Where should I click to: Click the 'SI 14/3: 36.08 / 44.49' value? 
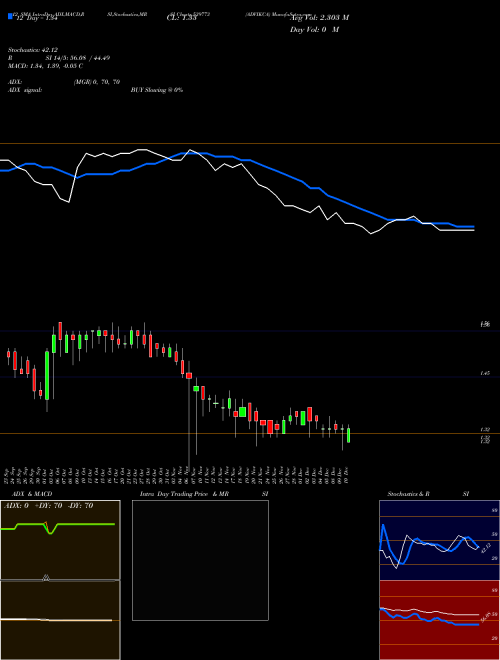(x=78, y=58)
